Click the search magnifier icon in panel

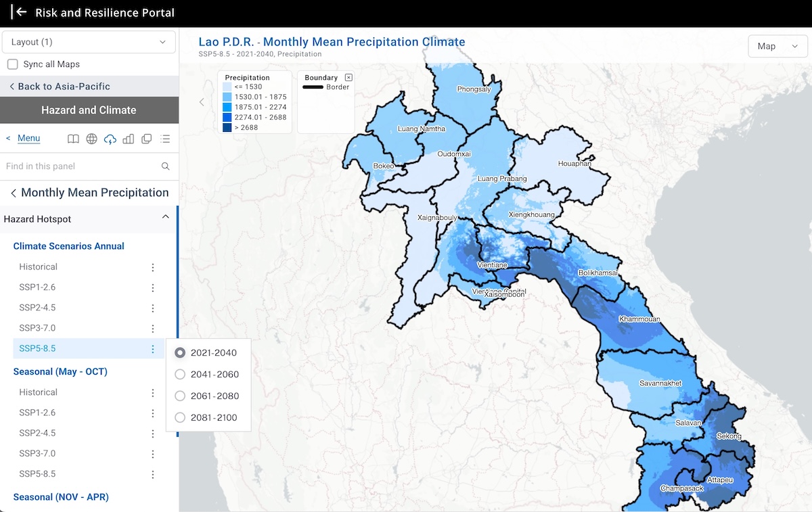click(x=165, y=166)
